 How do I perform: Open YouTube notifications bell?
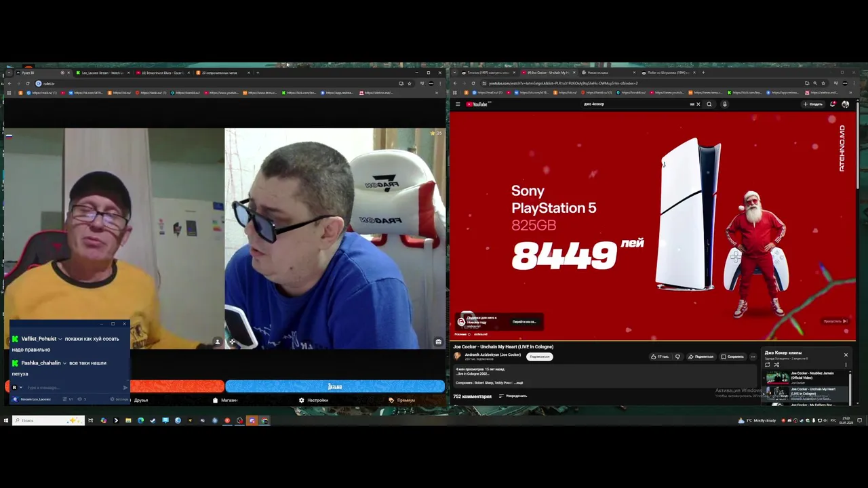pos(833,104)
